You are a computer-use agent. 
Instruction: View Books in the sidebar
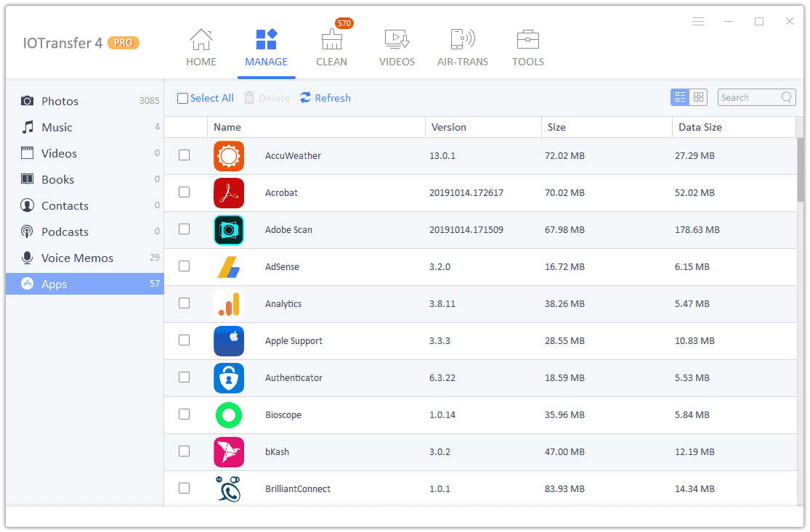click(x=57, y=179)
